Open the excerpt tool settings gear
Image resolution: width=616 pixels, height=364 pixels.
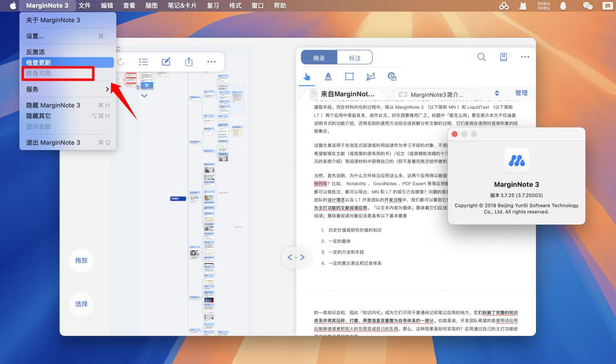(392, 77)
